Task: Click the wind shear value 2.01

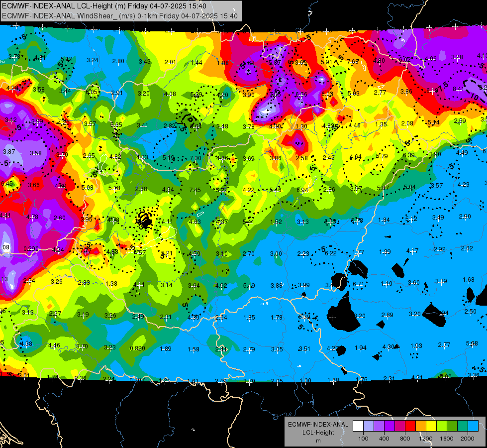Action: point(170,62)
